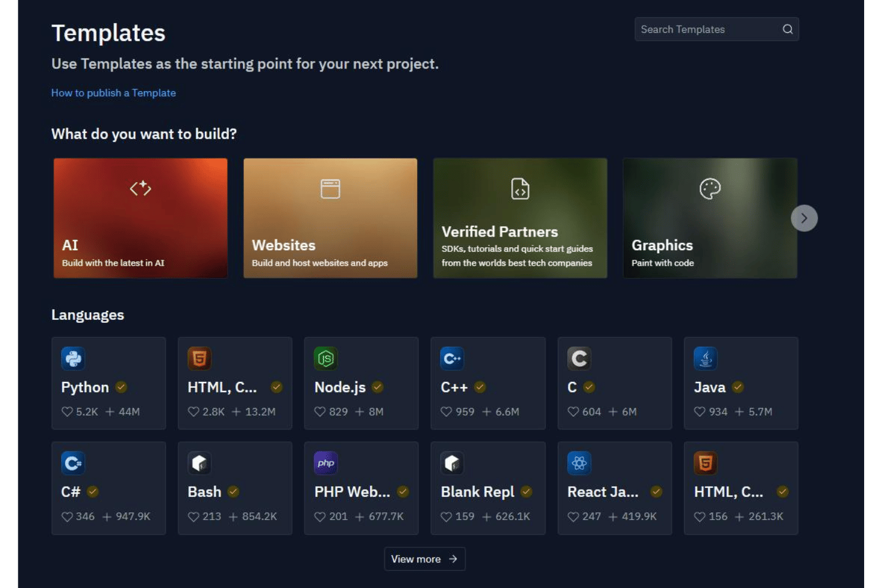This screenshot has width=882, height=588.
Task: Open the Verified Partners category card
Action: coord(520,218)
